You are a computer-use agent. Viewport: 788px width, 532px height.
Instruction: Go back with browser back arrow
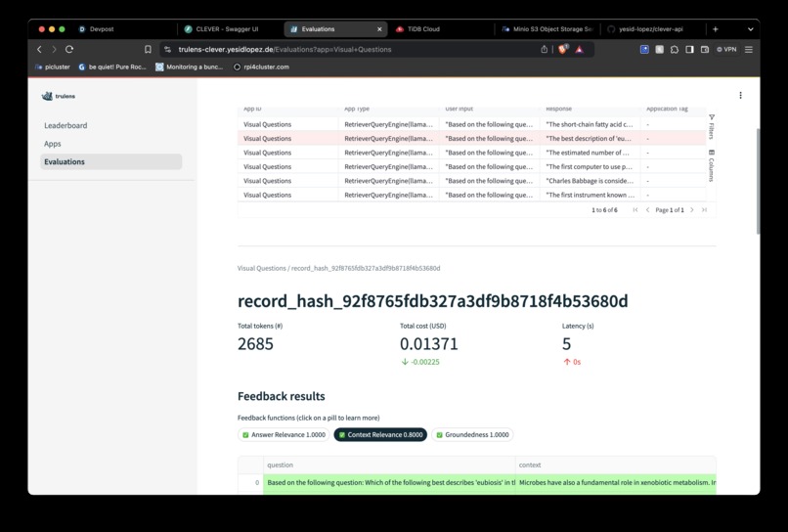(x=39, y=49)
